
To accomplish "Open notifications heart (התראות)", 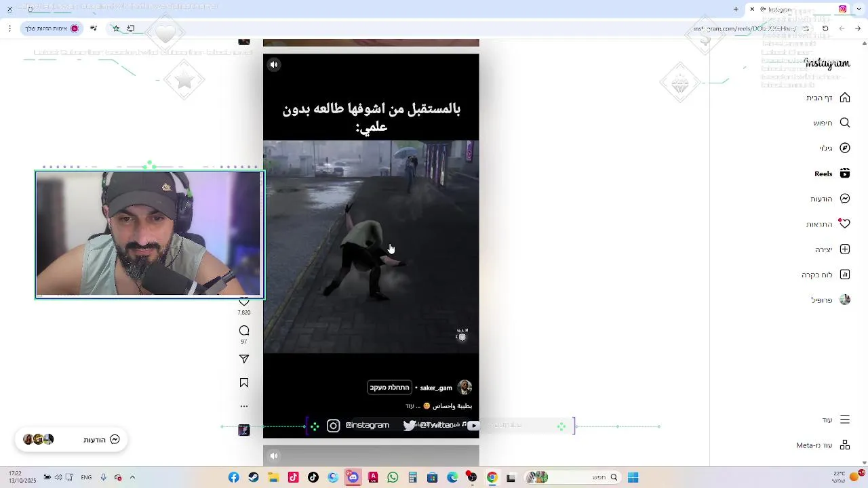I will (828, 224).
